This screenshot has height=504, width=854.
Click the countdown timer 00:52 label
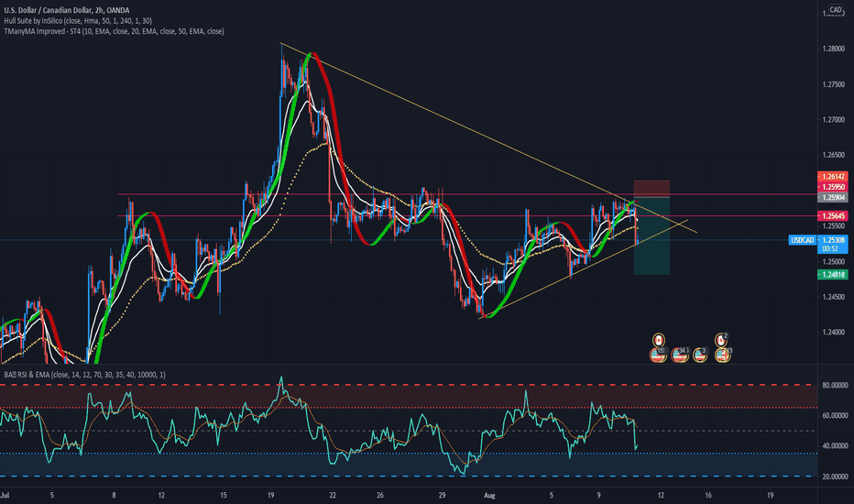pyautogui.click(x=829, y=249)
